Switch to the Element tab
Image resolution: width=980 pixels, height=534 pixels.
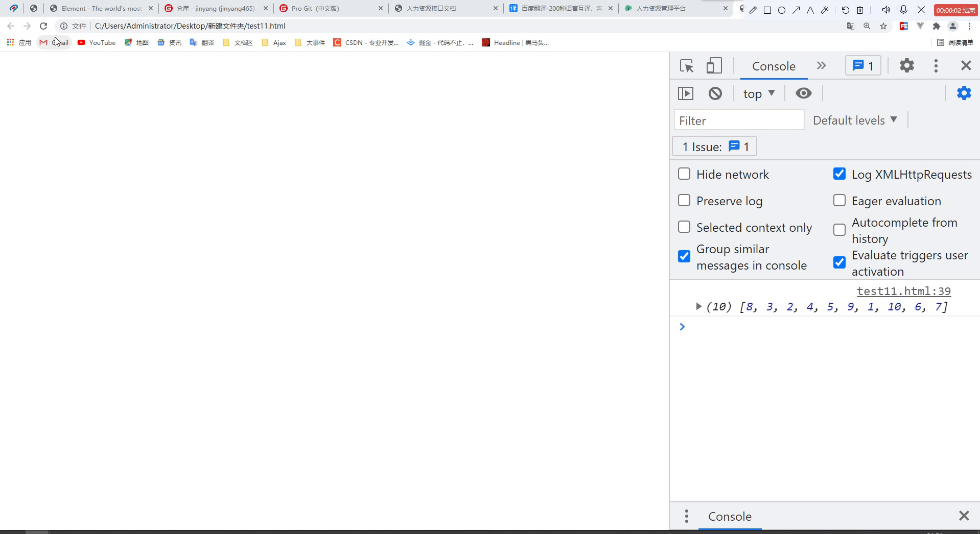102,8
